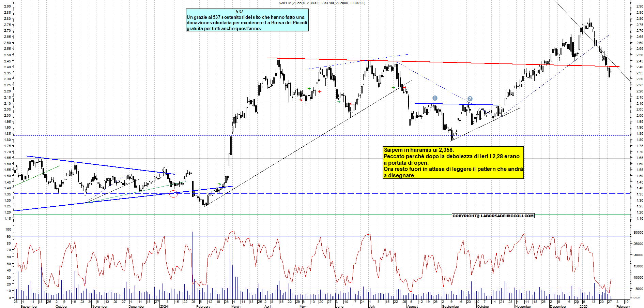Image resolution: width=644 pixels, height=308 pixels.
Task: Click the 100 oscillator axis label
Action: 8,230
